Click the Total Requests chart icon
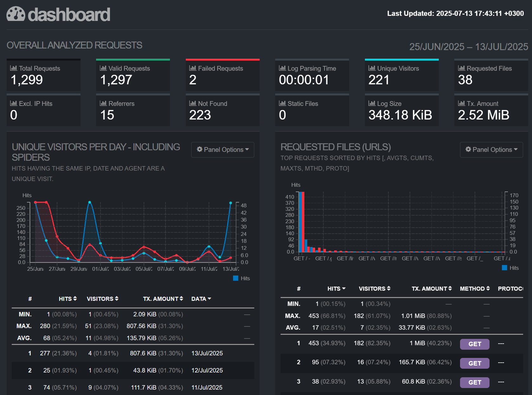The width and height of the screenshot is (532, 395). point(13,68)
